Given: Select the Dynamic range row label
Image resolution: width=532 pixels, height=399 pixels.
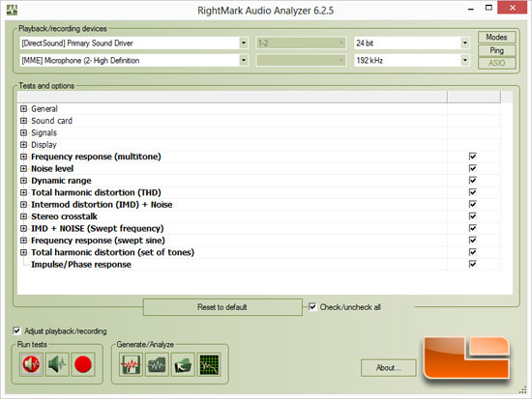Looking at the screenshot, I should tap(61, 181).
